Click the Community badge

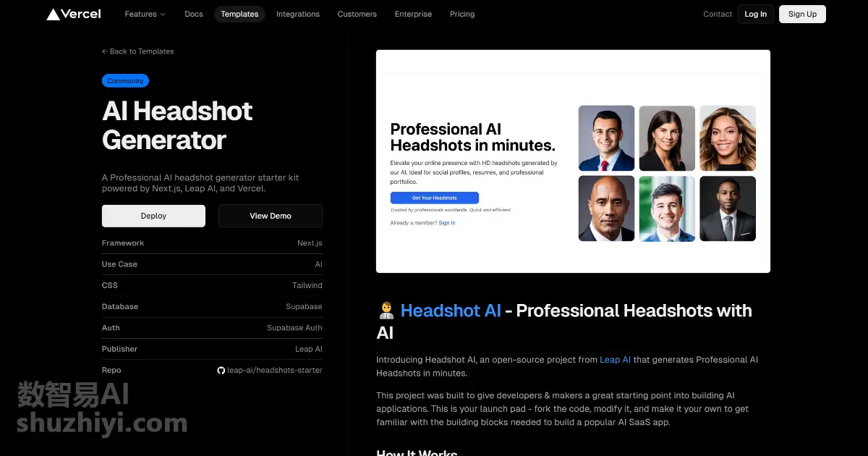tap(125, 81)
